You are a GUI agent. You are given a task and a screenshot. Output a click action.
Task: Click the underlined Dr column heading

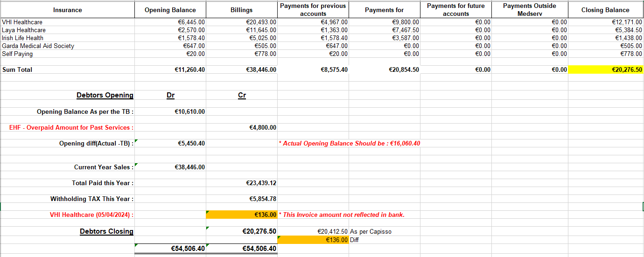tap(170, 95)
